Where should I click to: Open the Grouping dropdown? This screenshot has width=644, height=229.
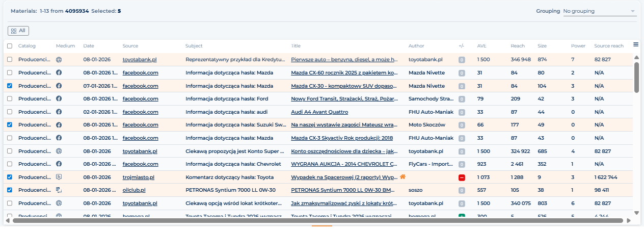[x=599, y=11]
